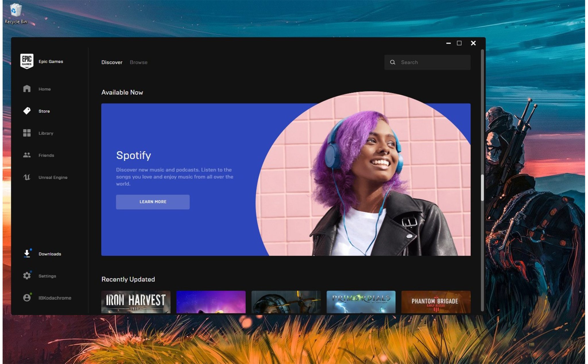The width and height of the screenshot is (588, 364).
Task: Click the Store label in sidebar
Action: (44, 111)
